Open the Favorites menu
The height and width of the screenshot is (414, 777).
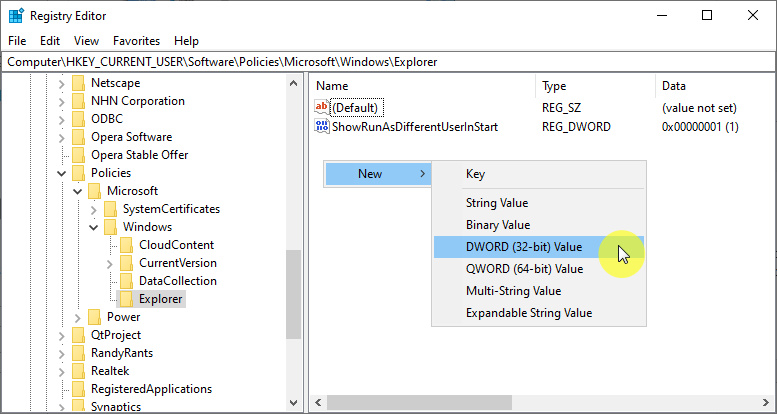[x=136, y=41]
